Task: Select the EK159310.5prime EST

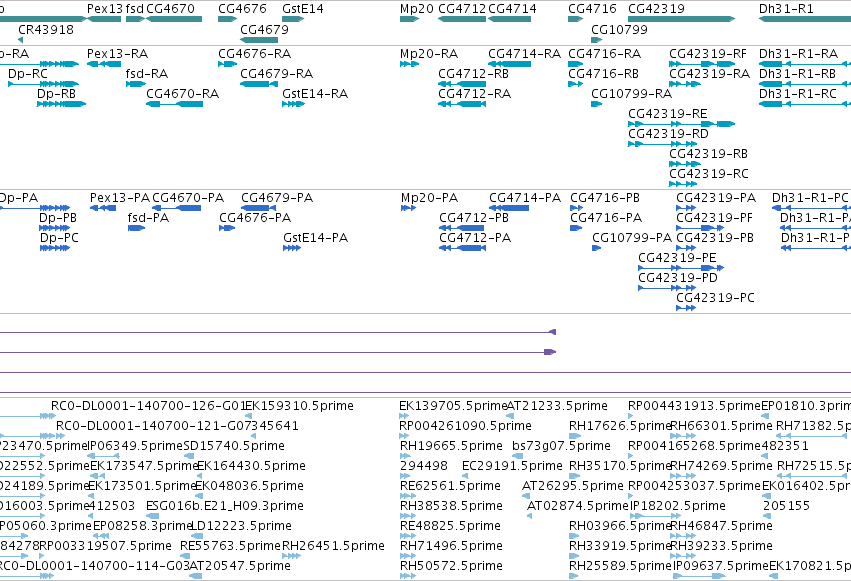Action: point(248,416)
